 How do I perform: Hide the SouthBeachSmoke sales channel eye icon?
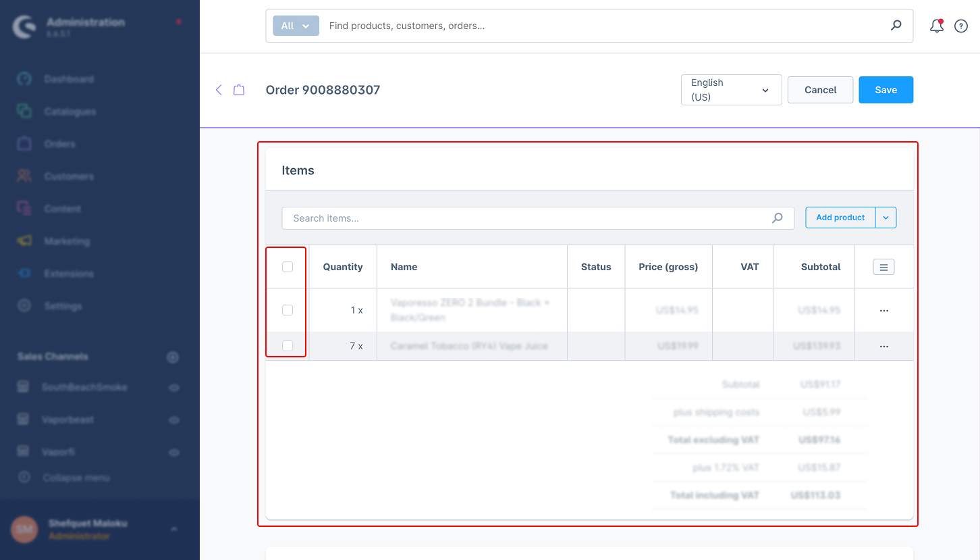(173, 388)
